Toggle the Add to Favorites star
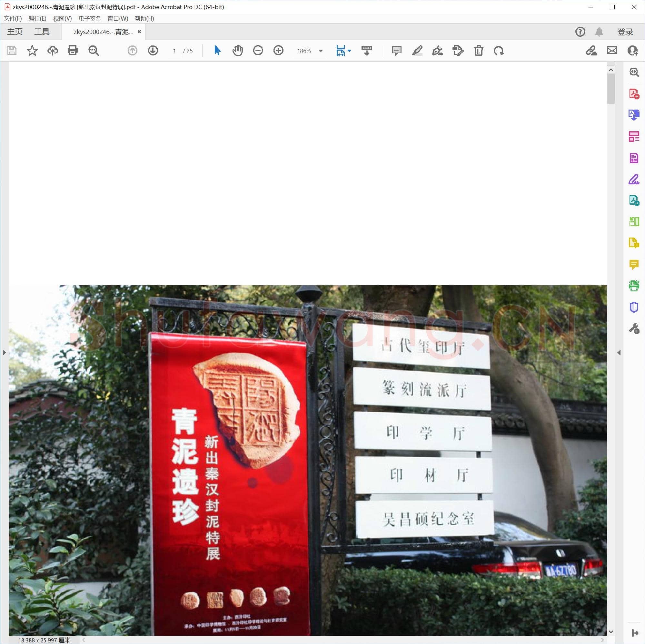 [x=32, y=51]
